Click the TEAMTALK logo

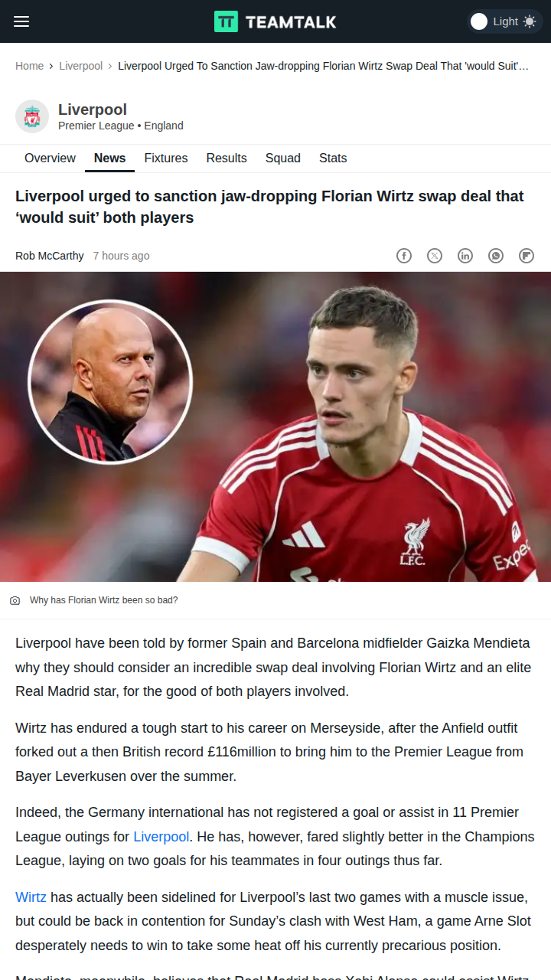[x=275, y=21]
